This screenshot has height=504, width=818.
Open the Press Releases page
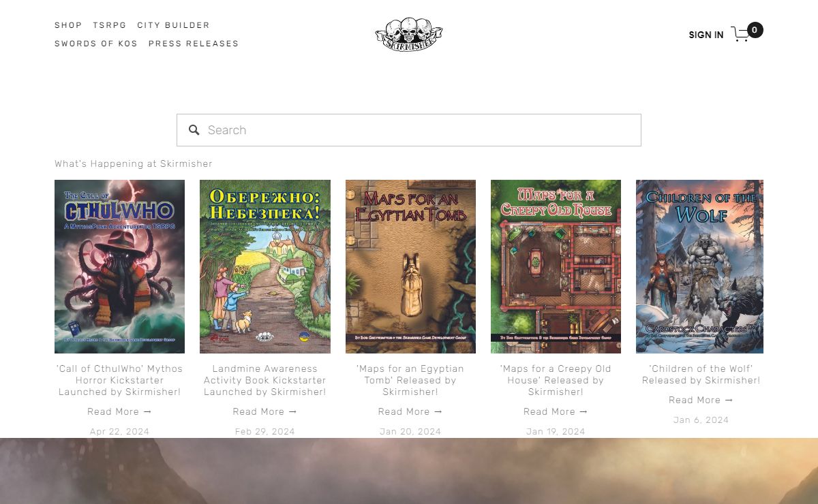pos(194,44)
